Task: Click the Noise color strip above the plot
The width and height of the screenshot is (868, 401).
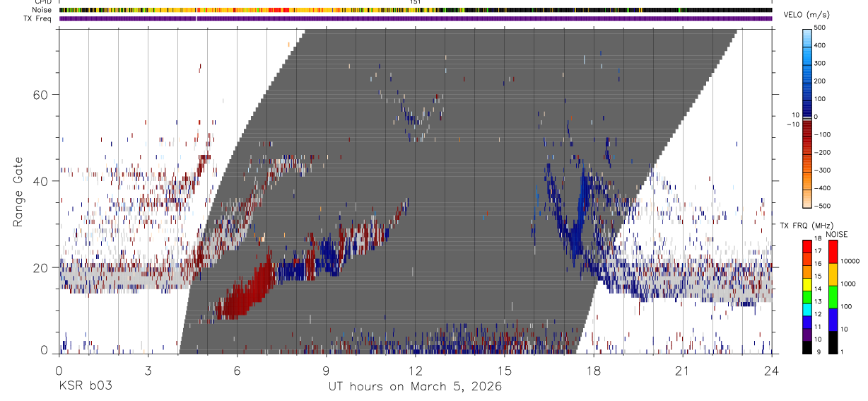Action: [415, 10]
